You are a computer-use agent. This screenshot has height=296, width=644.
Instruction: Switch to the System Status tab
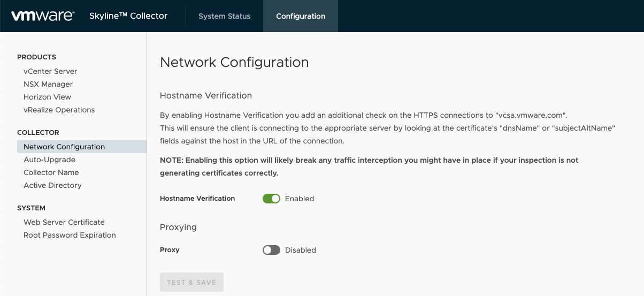pyautogui.click(x=224, y=16)
